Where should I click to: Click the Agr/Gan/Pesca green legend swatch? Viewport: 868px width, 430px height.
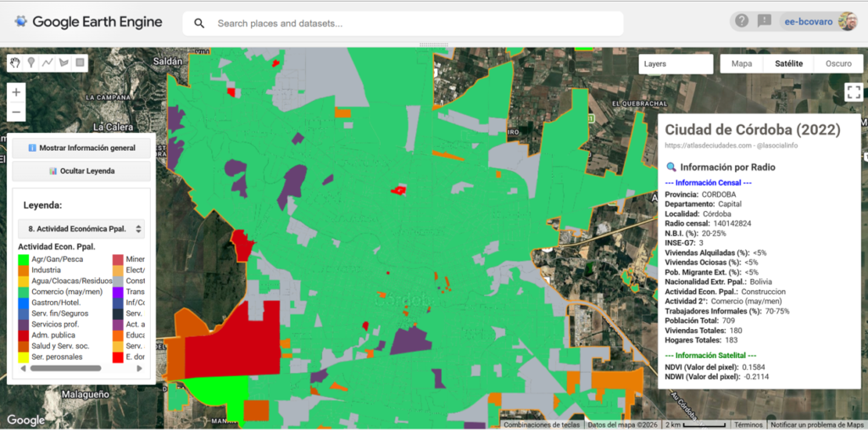(x=24, y=259)
